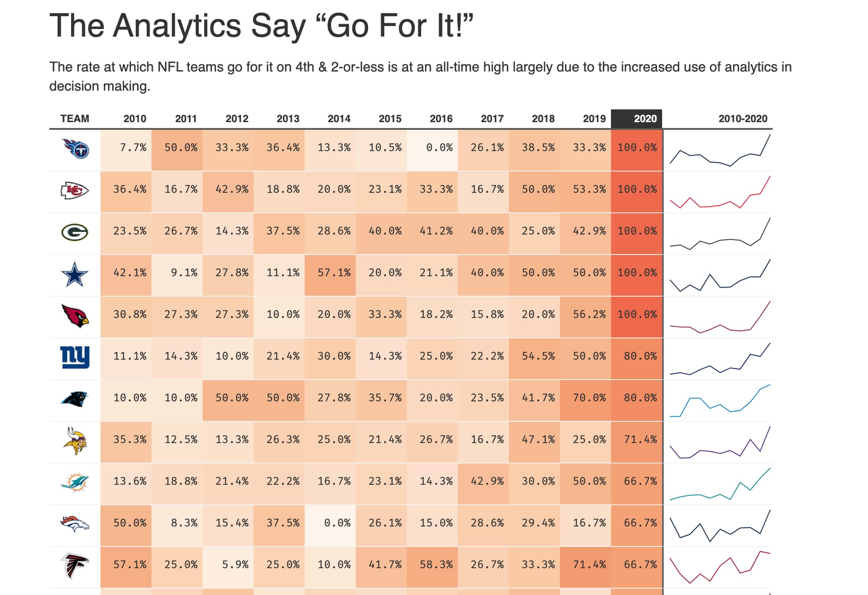
Task: Select the Green Bay Packers logo
Action: coord(75,232)
